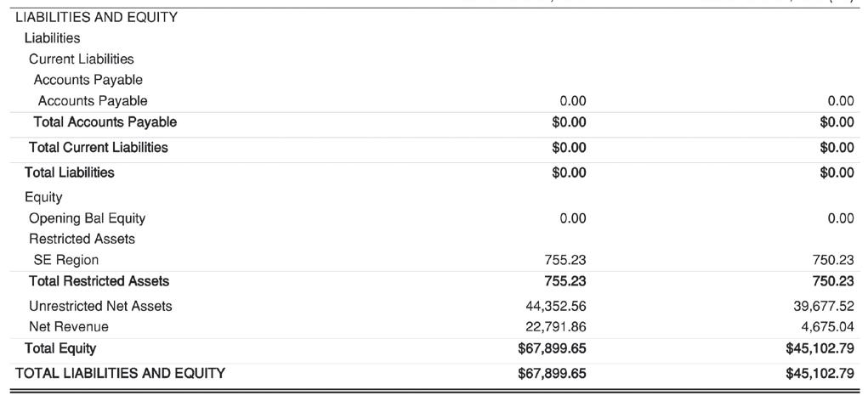The height and width of the screenshot is (401, 868).
Task: Click the Total Liabilities row label
Action: [69, 172]
